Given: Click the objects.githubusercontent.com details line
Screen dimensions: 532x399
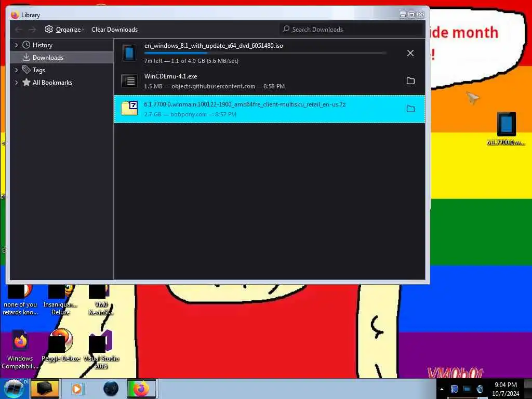Looking at the screenshot, I should [x=214, y=86].
